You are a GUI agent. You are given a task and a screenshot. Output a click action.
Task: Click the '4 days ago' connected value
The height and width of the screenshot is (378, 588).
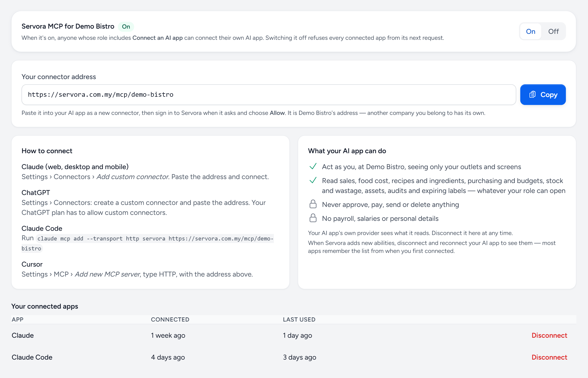click(x=168, y=357)
